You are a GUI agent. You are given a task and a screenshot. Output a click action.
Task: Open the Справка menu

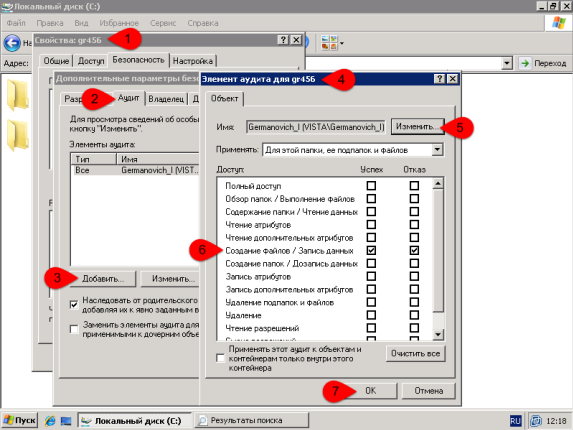(x=203, y=23)
